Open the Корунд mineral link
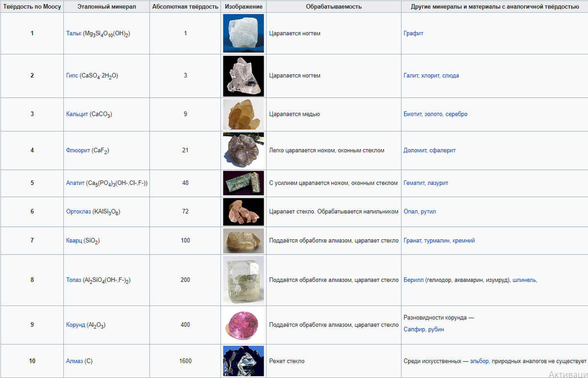The image size is (588, 378). pos(75,325)
